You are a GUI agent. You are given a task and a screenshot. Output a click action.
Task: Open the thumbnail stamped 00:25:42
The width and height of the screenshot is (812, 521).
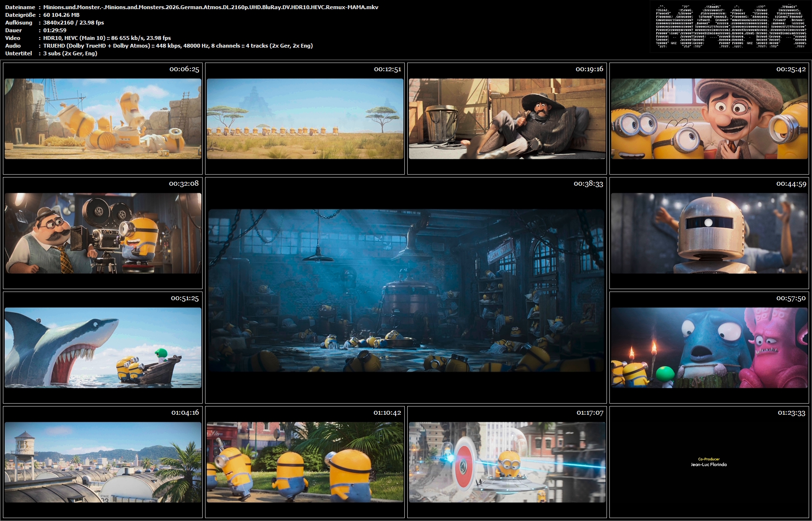point(709,119)
